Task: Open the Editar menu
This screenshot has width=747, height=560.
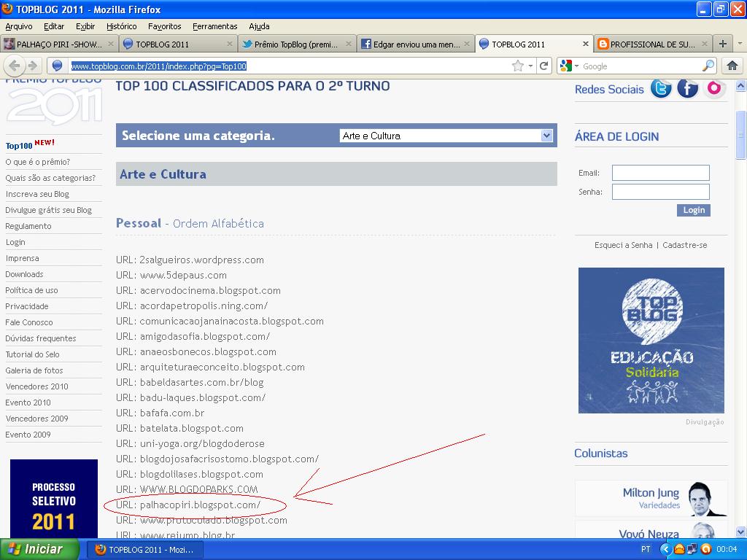Action: point(54,26)
